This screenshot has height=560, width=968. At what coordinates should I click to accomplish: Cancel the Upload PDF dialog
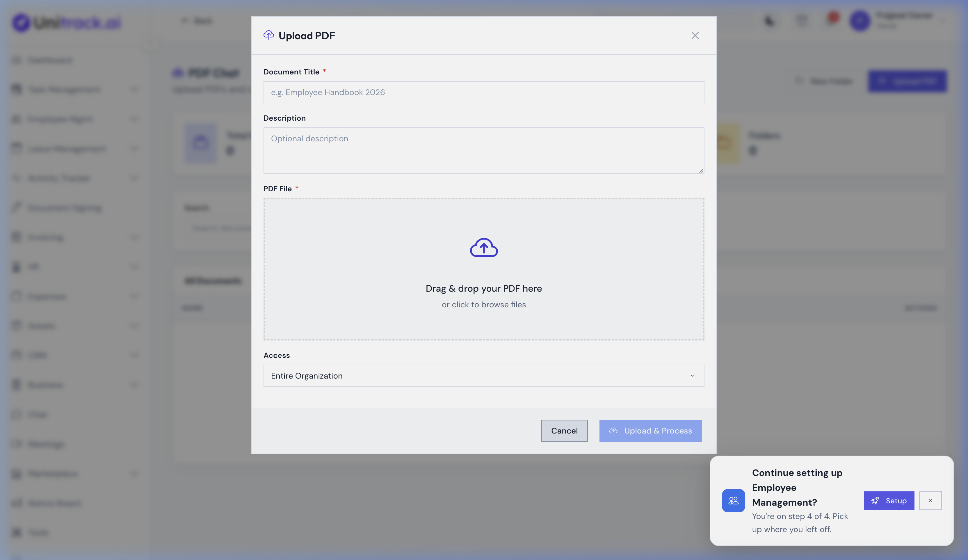point(564,431)
